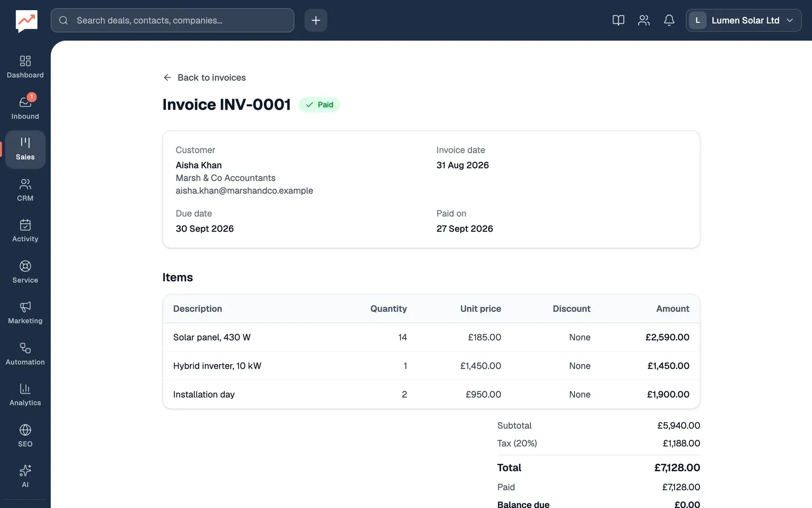Click the Search deals, contacts, companies field
This screenshot has height=508, width=812.
tap(173, 20)
